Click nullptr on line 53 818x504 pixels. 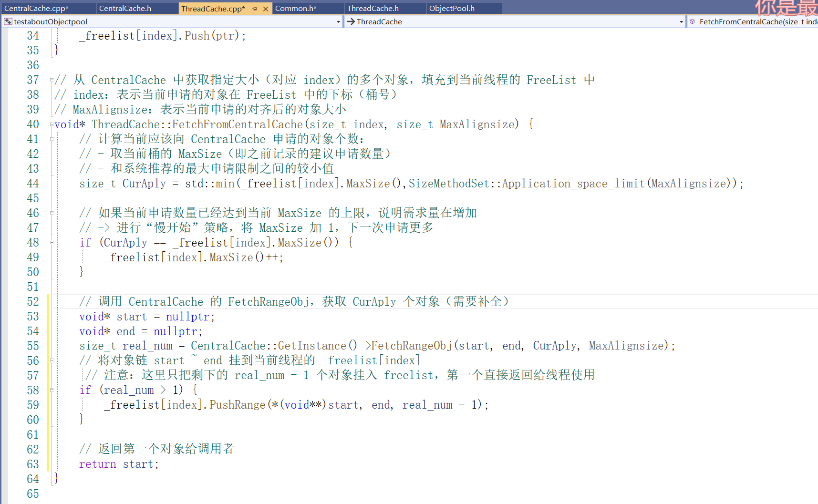(x=188, y=317)
